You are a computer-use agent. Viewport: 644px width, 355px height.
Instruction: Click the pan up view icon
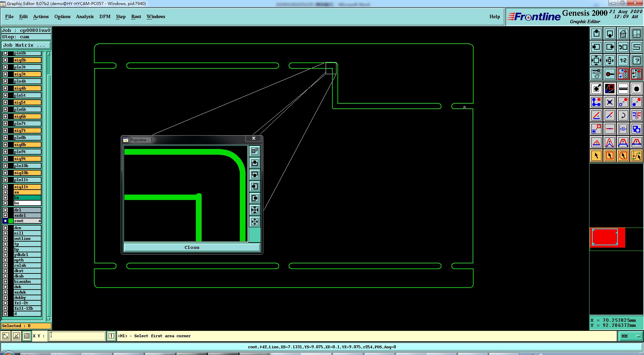[596, 34]
